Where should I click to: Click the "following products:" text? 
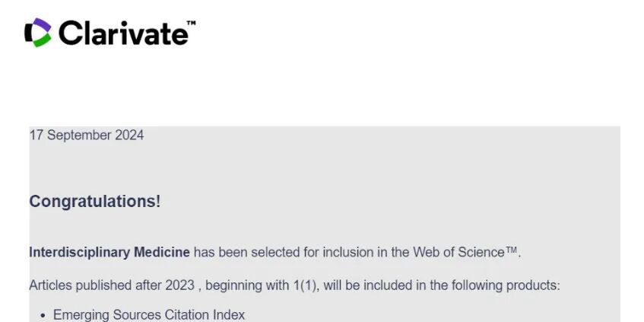[509, 286]
